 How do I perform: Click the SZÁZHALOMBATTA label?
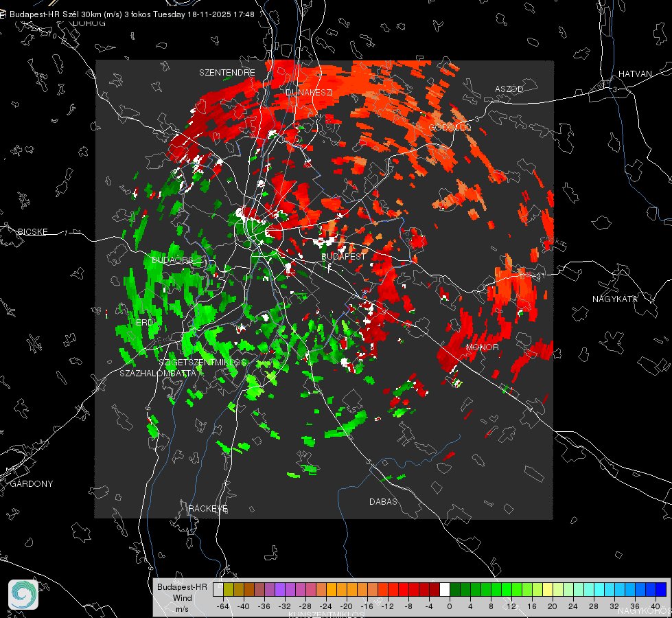click(x=158, y=373)
